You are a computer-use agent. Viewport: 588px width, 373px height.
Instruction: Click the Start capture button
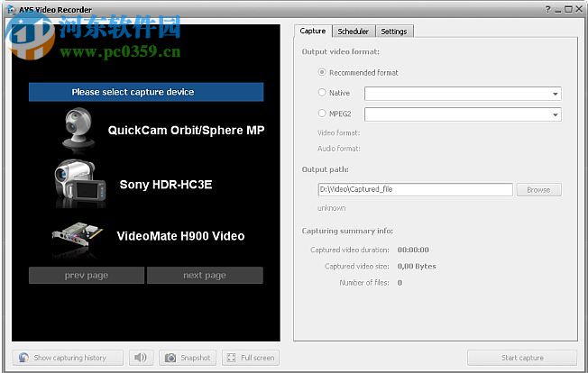[x=522, y=358]
